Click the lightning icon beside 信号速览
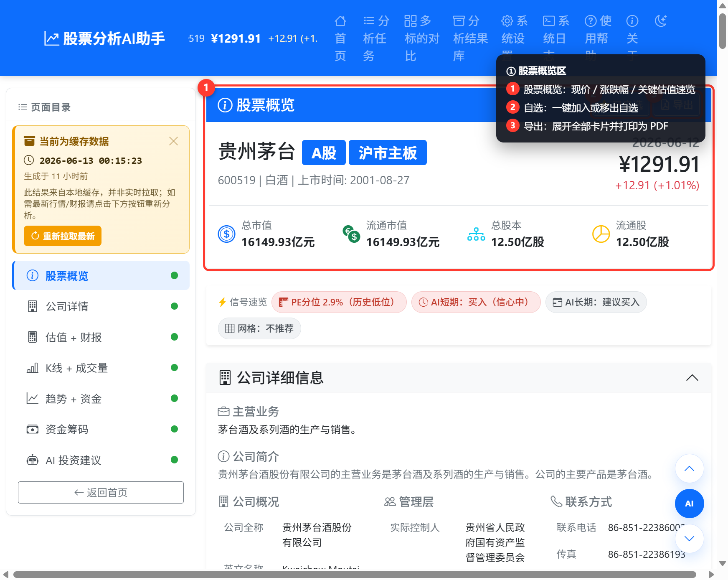 point(223,302)
